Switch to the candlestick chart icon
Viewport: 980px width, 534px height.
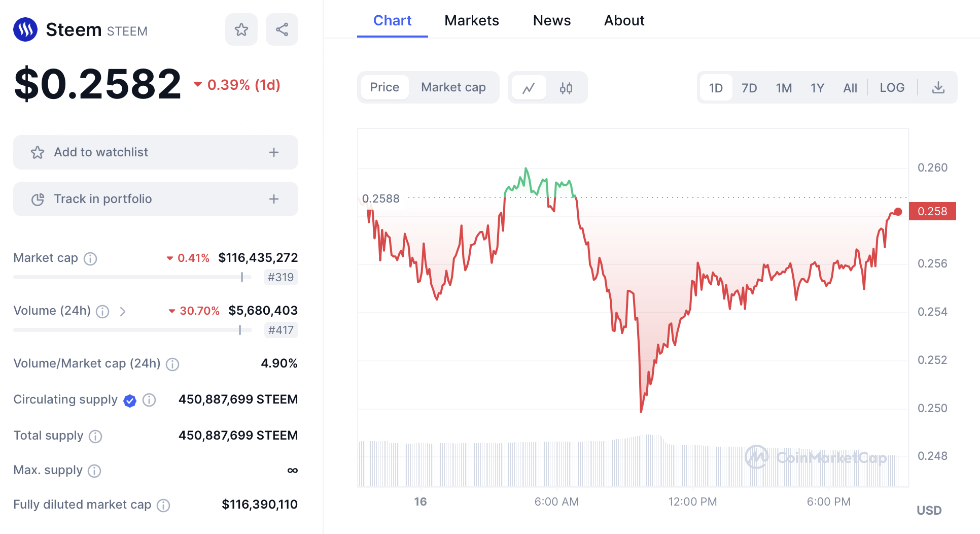[x=566, y=88]
